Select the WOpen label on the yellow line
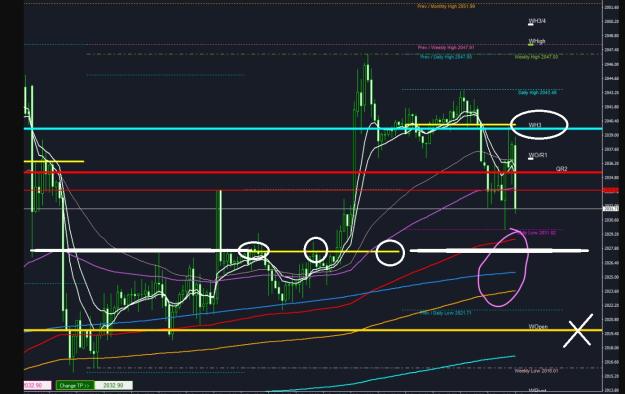The height and width of the screenshot is (394, 625). click(x=538, y=327)
